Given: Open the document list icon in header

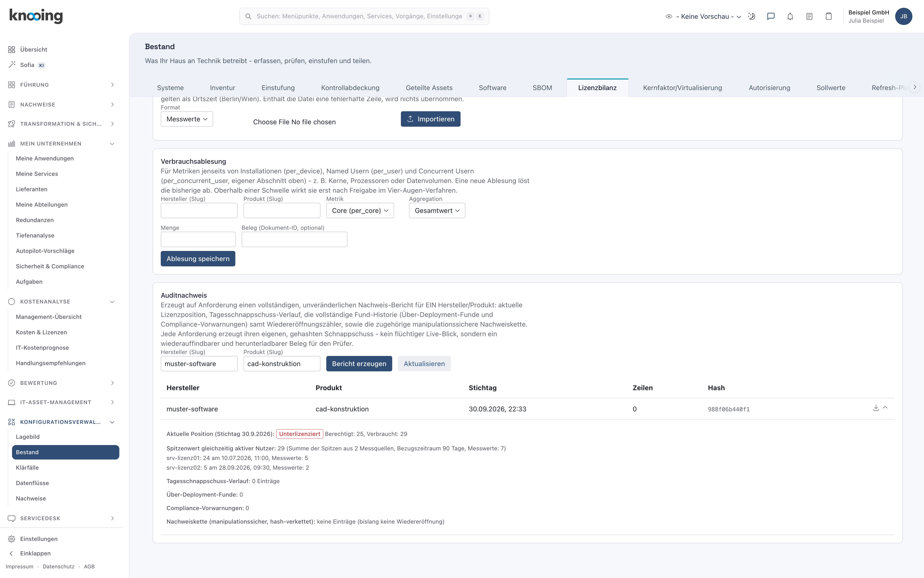Looking at the screenshot, I should pyautogui.click(x=809, y=16).
